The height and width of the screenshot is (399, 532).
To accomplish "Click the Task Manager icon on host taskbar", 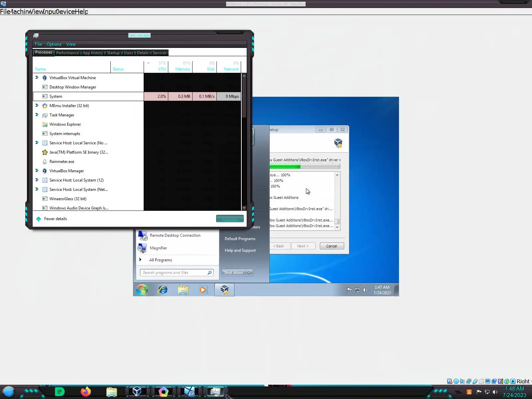I will coord(215,391).
